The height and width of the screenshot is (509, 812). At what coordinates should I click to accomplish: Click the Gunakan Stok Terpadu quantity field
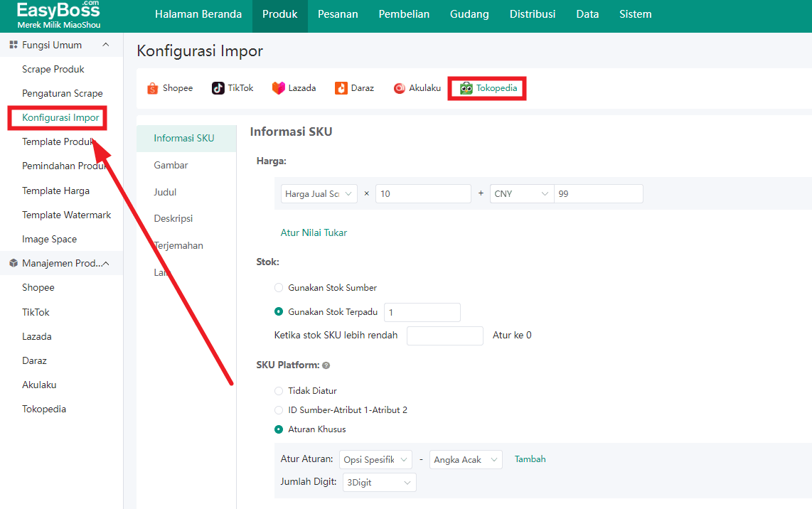pyautogui.click(x=422, y=312)
